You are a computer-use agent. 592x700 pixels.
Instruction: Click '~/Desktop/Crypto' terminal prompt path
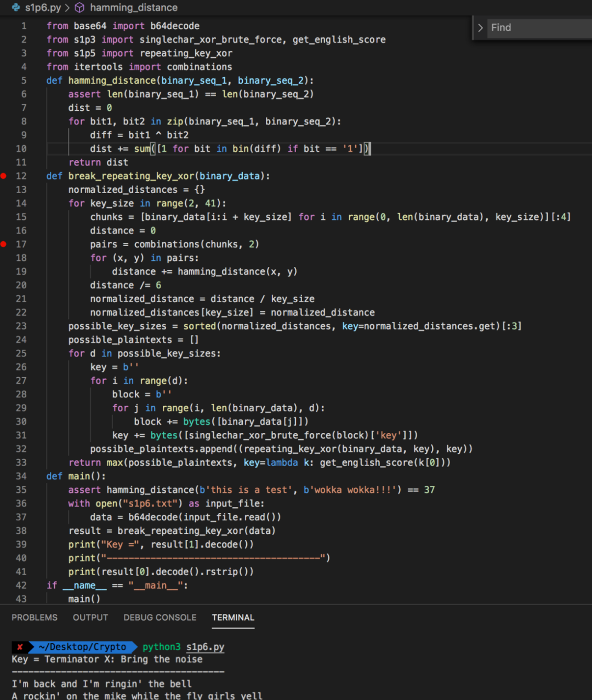click(82, 647)
